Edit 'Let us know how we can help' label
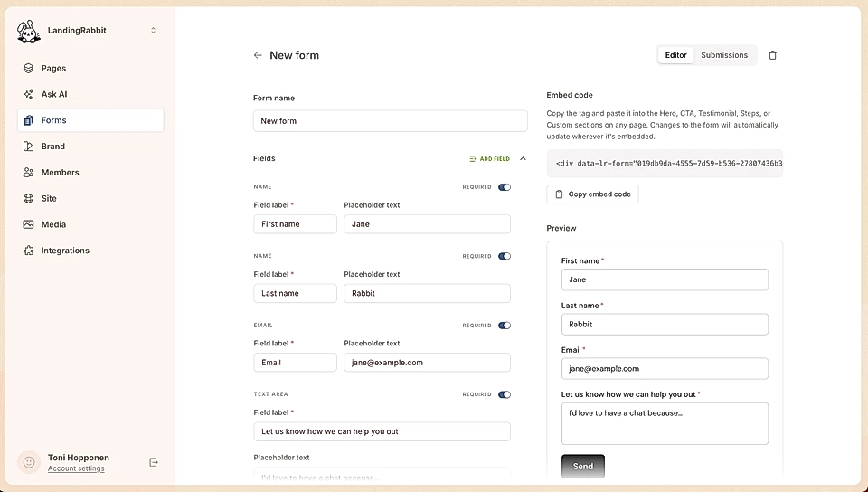The height and width of the screenshot is (492, 868). tap(382, 431)
